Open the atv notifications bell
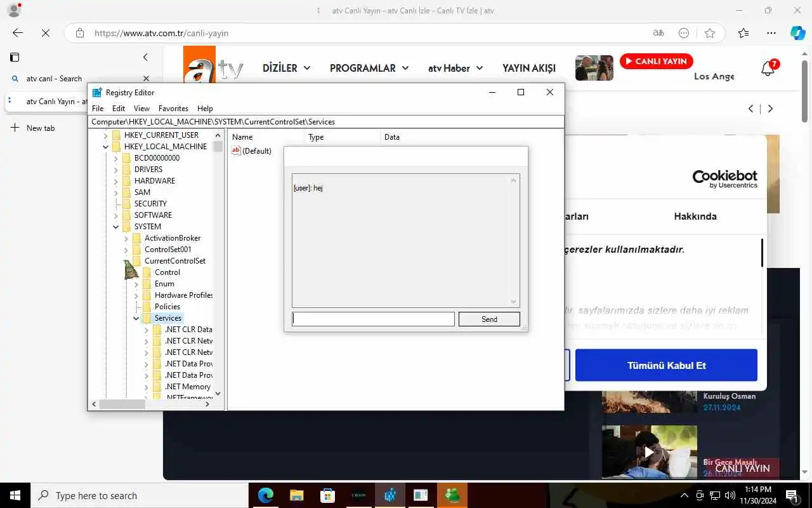 point(768,68)
